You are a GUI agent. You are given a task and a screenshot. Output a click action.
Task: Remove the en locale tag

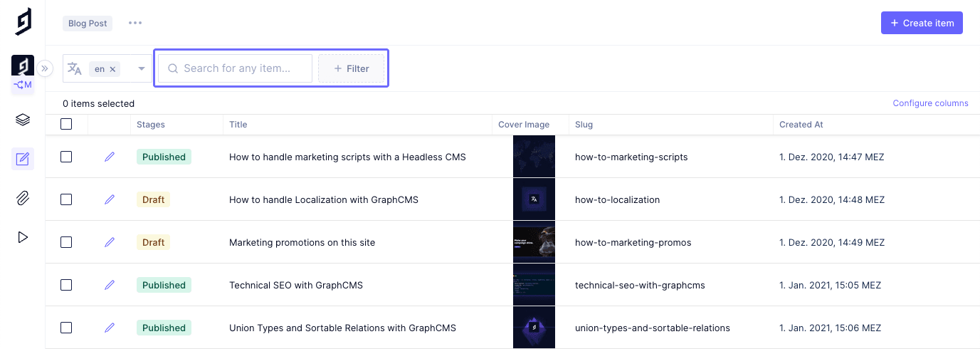pos(113,69)
